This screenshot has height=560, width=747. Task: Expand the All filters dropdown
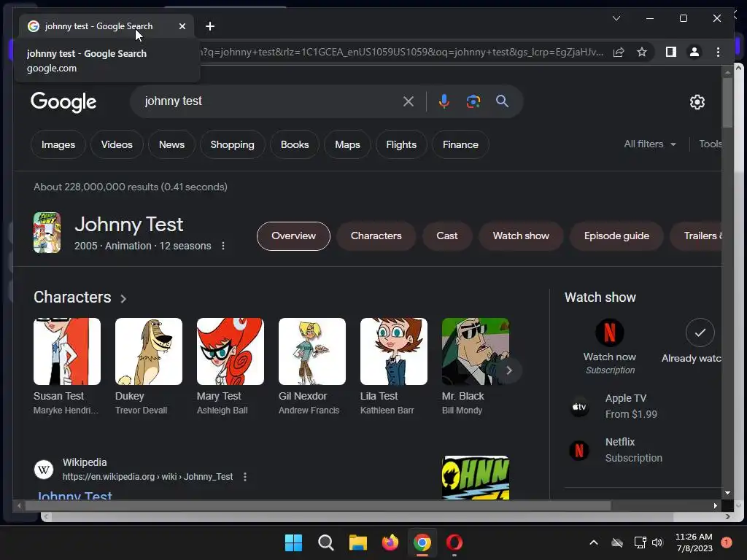click(650, 144)
